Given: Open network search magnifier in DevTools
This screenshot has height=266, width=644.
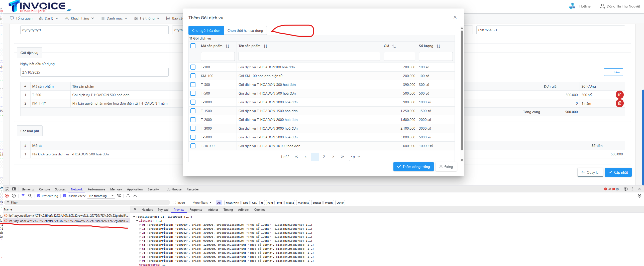Looking at the screenshot, I should coord(30,196).
